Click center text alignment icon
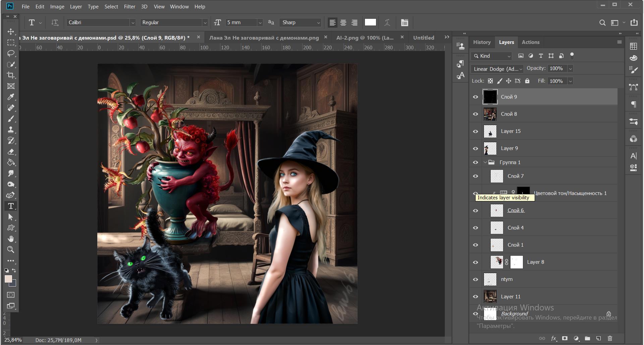This screenshot has width=644, height=345. (x=343, y=22)
